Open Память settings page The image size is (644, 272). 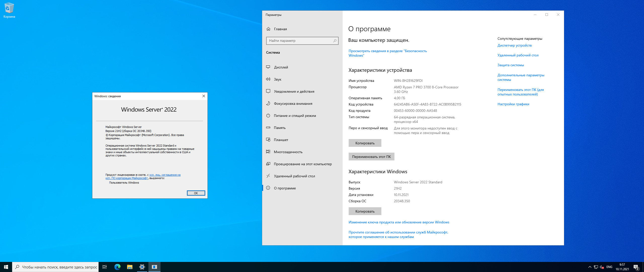302,128
